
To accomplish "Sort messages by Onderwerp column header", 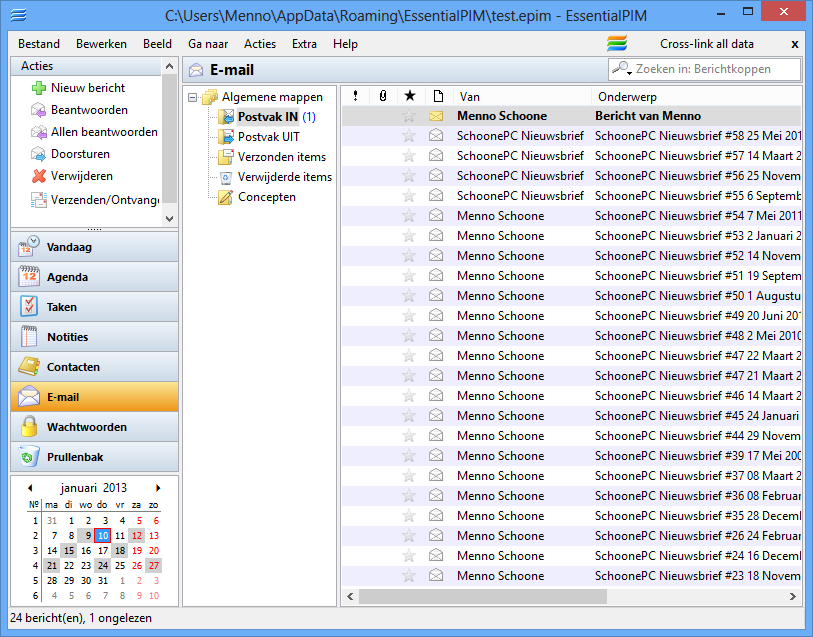I will pyautogui.click(x=696, y=96).
